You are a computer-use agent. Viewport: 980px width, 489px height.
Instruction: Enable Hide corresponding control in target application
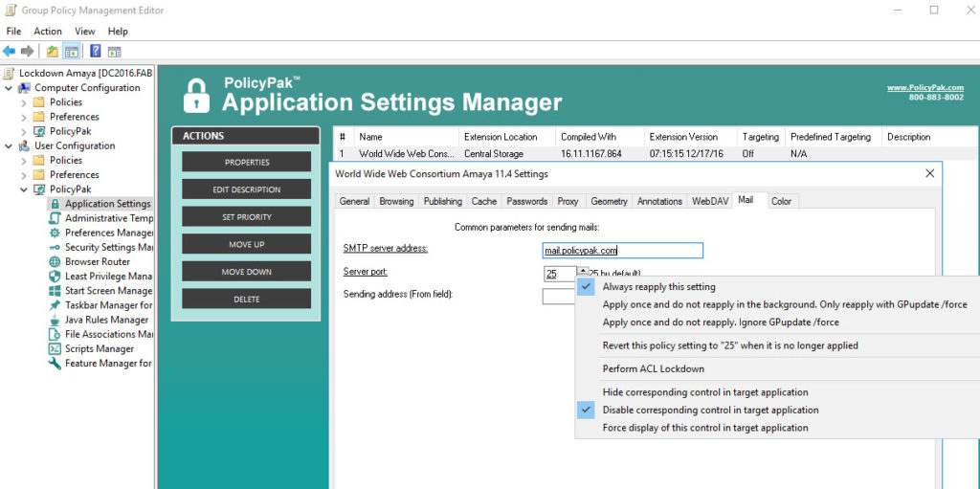click(x=705, y=392)
